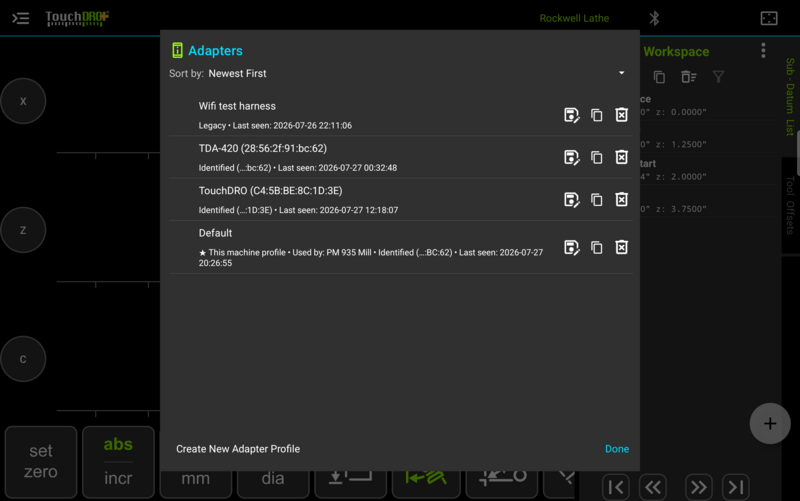Select the Default adapter row

tap(401, 247)
